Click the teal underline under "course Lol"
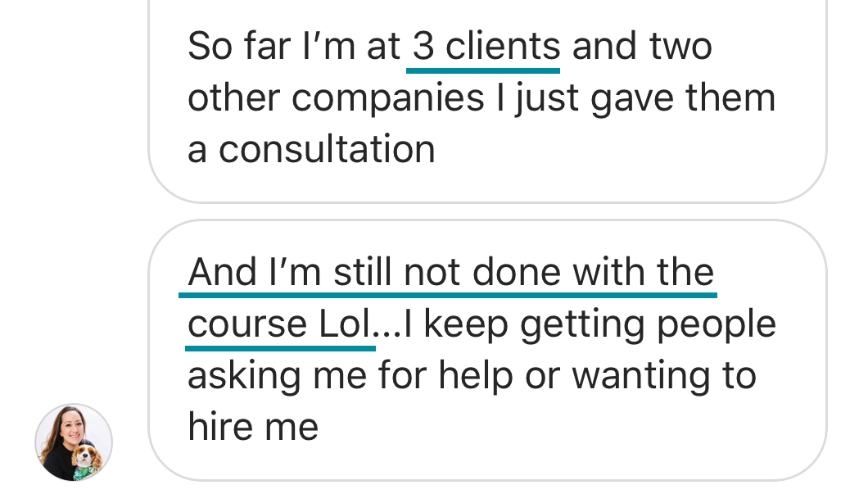 [x=280, y=347]
